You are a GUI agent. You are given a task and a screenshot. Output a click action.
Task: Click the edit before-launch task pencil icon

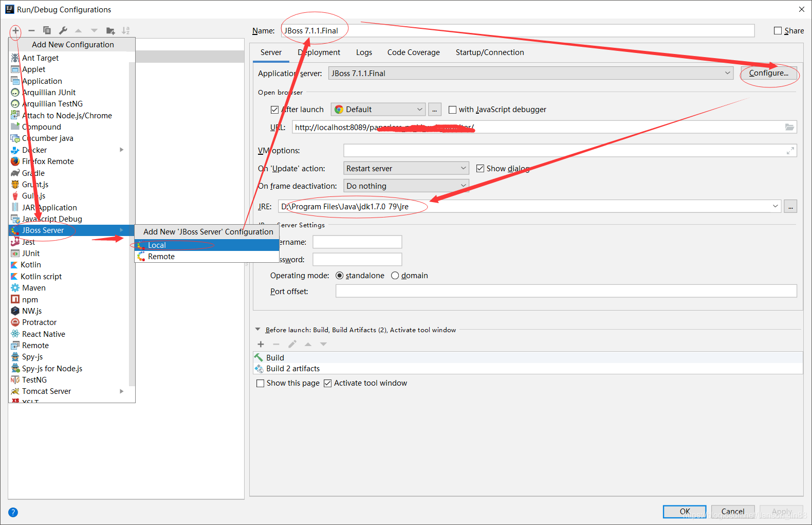click(x=292, y=344)
